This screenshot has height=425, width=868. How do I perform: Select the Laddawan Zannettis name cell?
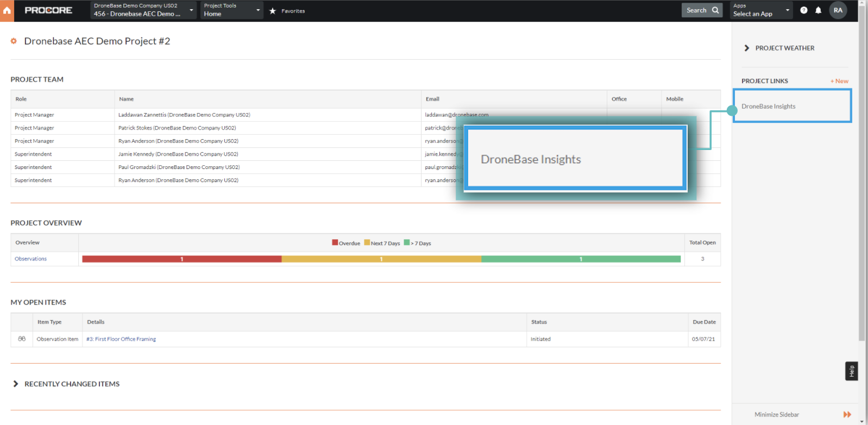tap(268, 115)
